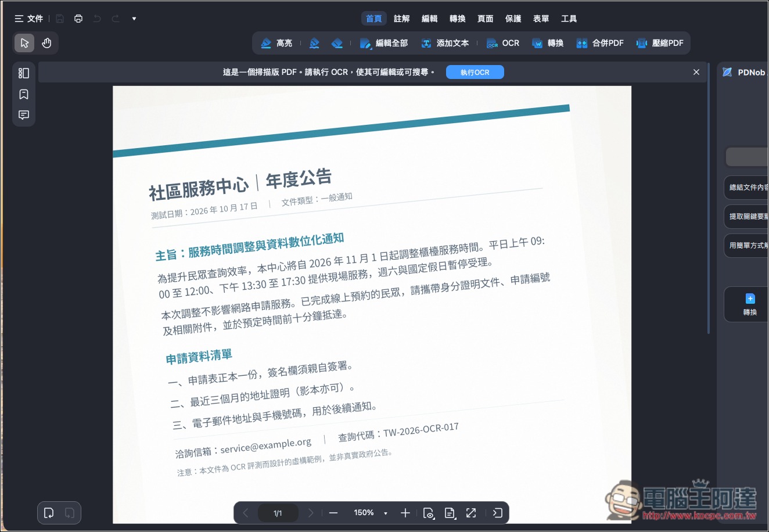Open the bookmarks panel icon
Screen dimensions: 769x532
[24, 94]
